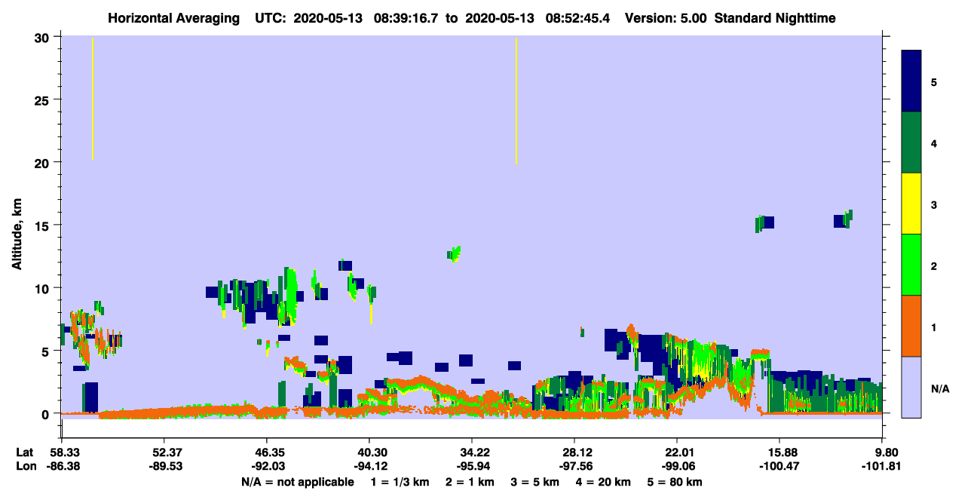The image size is (980, 503).
Task: Click the dark green colorbar segment labeled 4
Action: (911, 143)
